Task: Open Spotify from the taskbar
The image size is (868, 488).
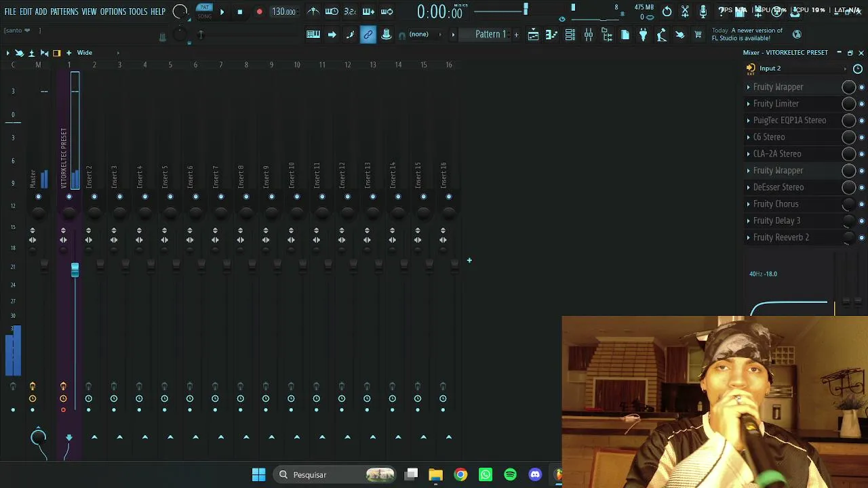Action: pyautogui.click(x=510, y=474)
